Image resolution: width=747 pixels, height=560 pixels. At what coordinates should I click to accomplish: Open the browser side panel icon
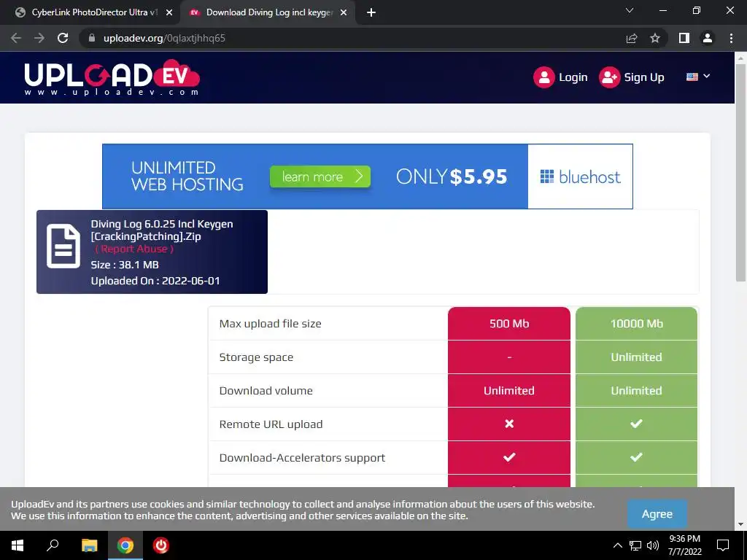click(x=684, y=38)
